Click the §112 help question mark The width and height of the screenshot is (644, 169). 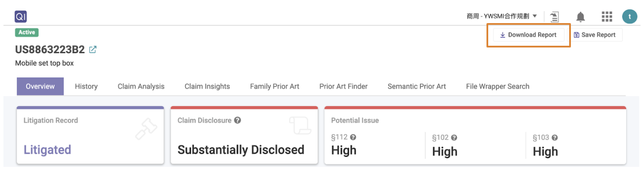[x=353, y=137]
